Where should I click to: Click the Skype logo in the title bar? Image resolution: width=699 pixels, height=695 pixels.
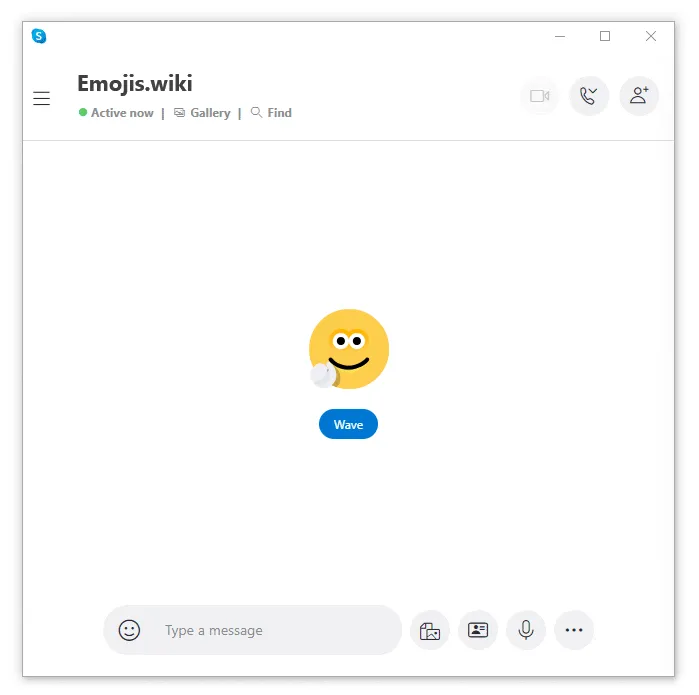(39, 36)
